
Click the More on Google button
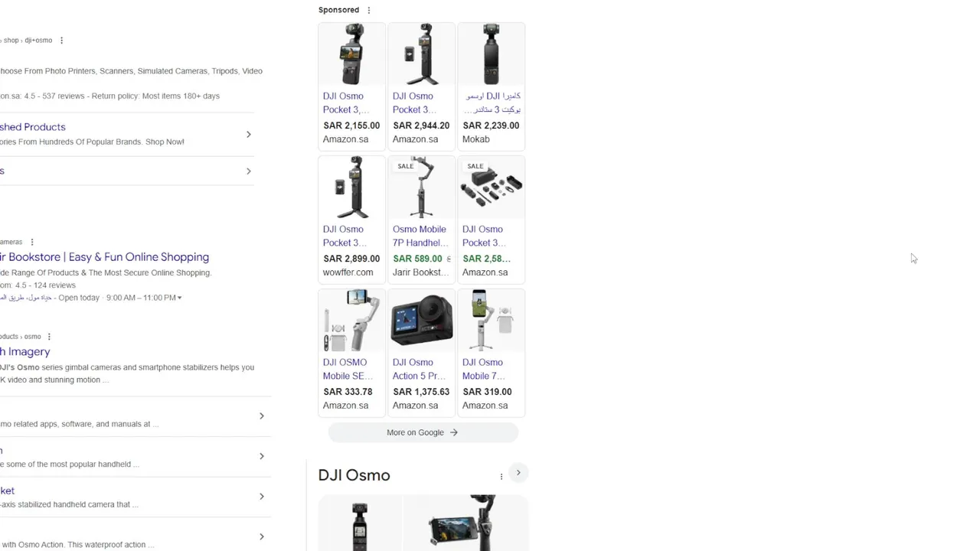423,432
